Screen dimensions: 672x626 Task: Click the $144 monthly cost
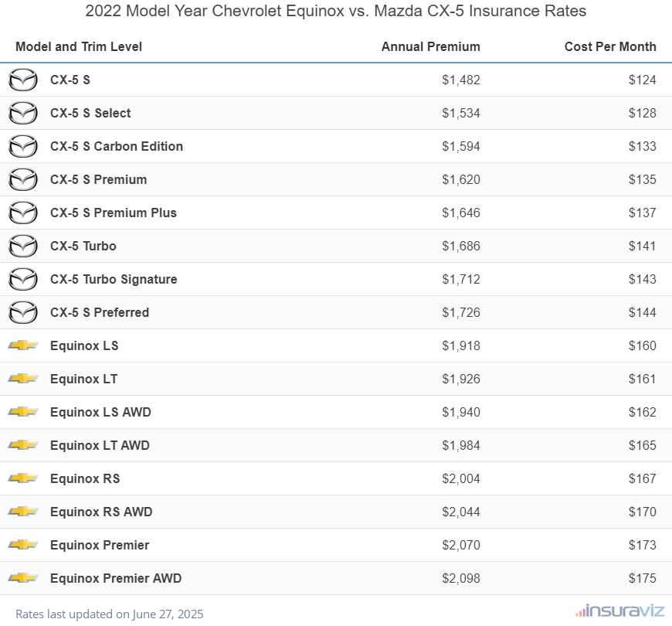click(643, 312)
